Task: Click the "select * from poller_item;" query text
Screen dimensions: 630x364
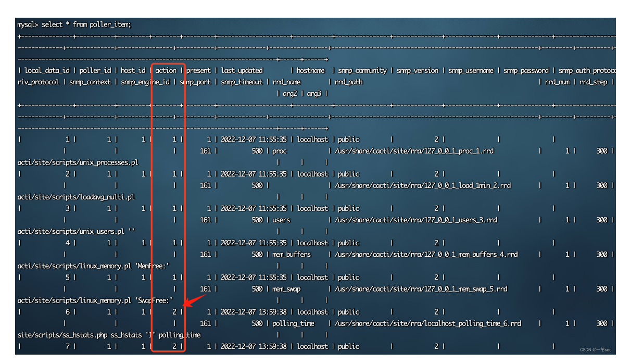Action: point(87,24)
